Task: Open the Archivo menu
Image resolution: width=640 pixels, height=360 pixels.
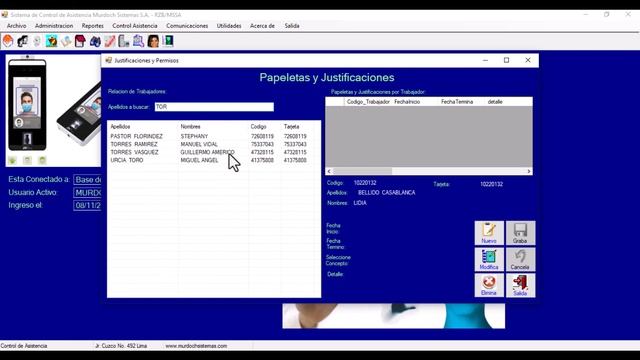Action: pos(16,26)
